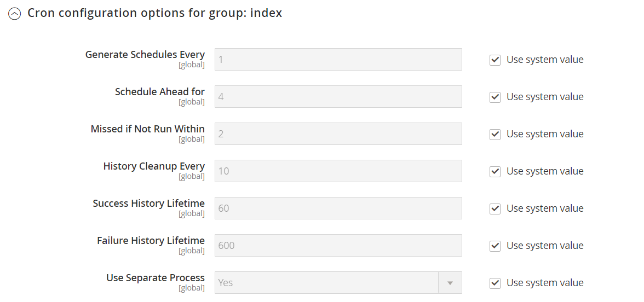
Task: Focus the History Cleanup Every field
Action: [338, 171]
